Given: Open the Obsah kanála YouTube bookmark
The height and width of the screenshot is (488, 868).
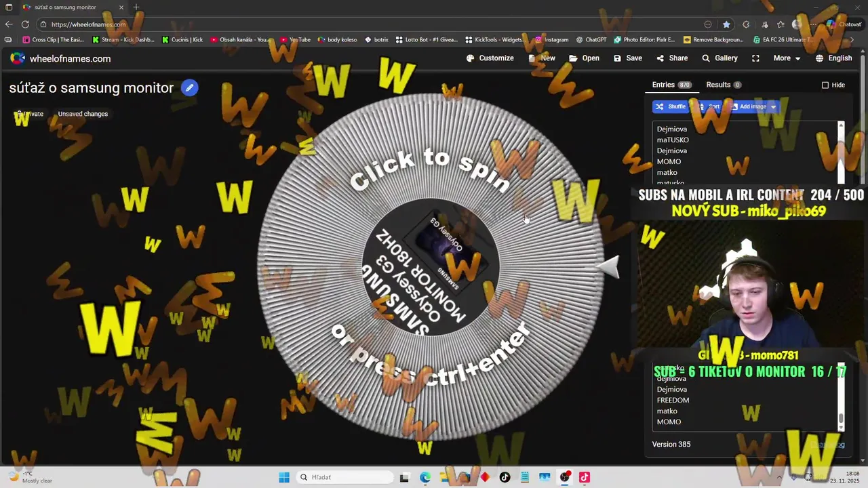Looking at the screenshot, I should (x=241, y=40).
